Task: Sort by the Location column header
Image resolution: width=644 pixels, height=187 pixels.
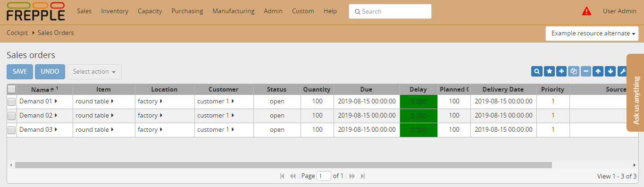Action: click(165, 89)
